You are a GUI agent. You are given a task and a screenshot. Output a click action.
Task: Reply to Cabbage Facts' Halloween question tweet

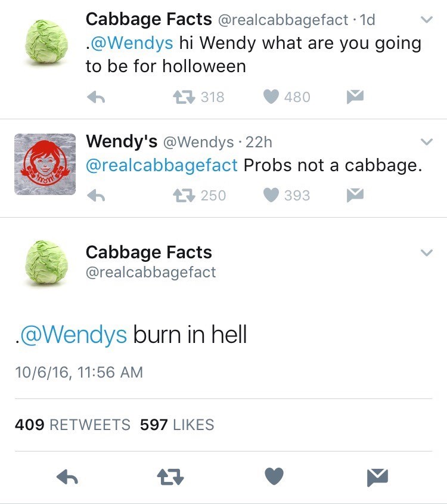(96, 97)
